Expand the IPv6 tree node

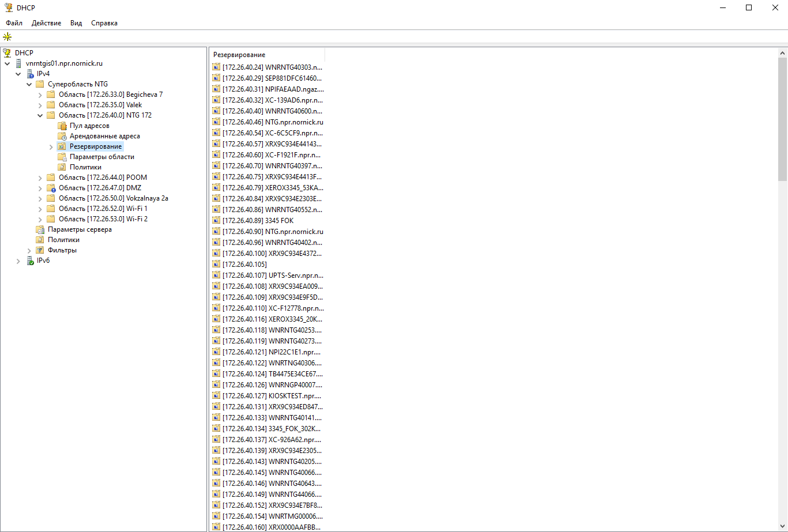tap(18, 261)
